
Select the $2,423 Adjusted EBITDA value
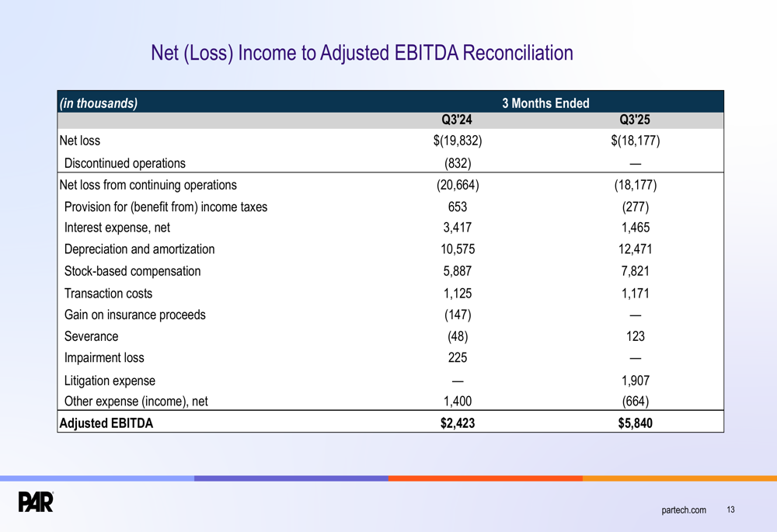(x=457, y=423)
